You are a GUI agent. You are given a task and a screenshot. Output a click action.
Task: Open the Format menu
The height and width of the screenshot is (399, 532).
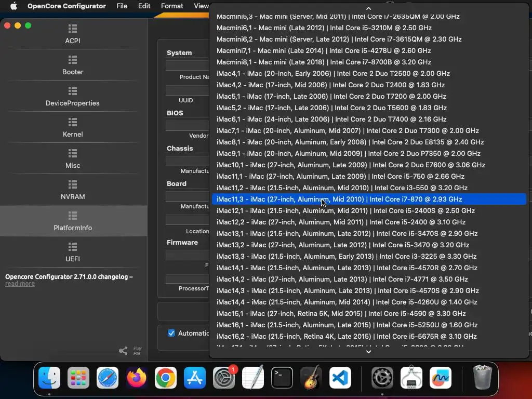click(x=172, y=6)
